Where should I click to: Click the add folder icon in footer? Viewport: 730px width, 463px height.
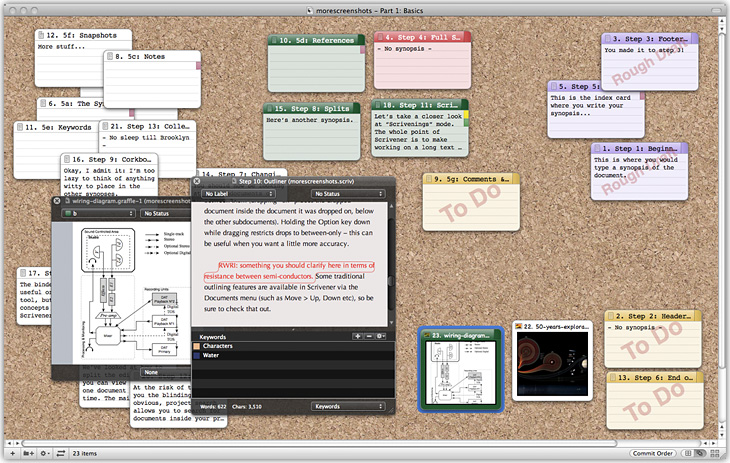(x=27, y=453)
